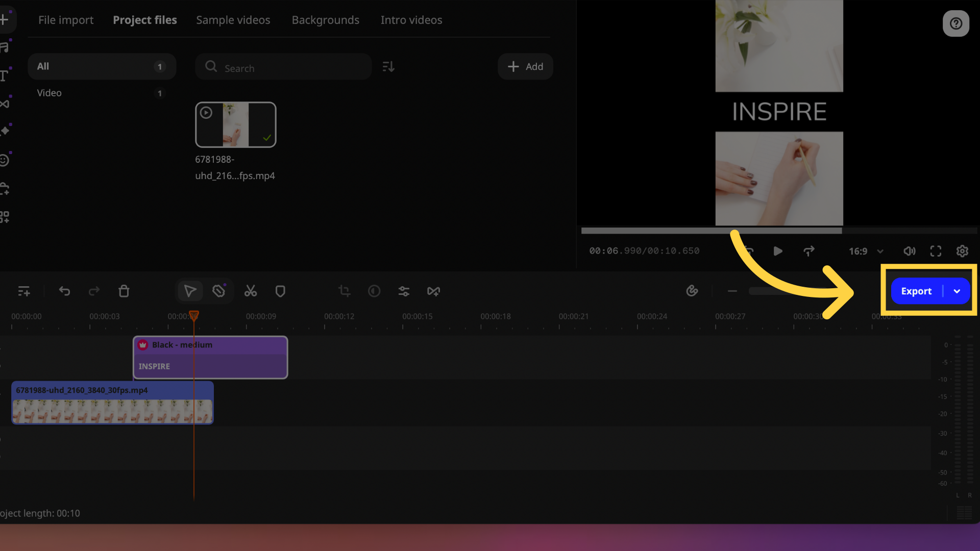Viewport: 980px width, 551px height.
Task: Redo the last action
Action: click(x=94, y=291)
